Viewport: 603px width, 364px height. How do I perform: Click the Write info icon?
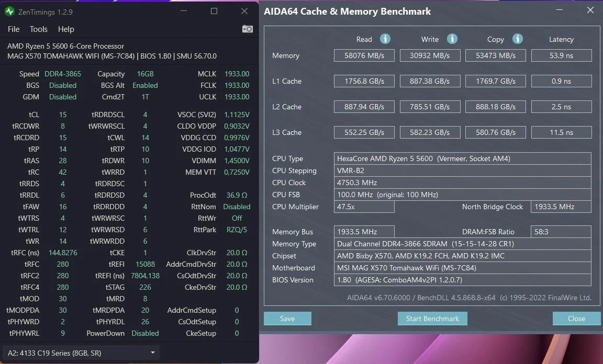pos(452,39)
